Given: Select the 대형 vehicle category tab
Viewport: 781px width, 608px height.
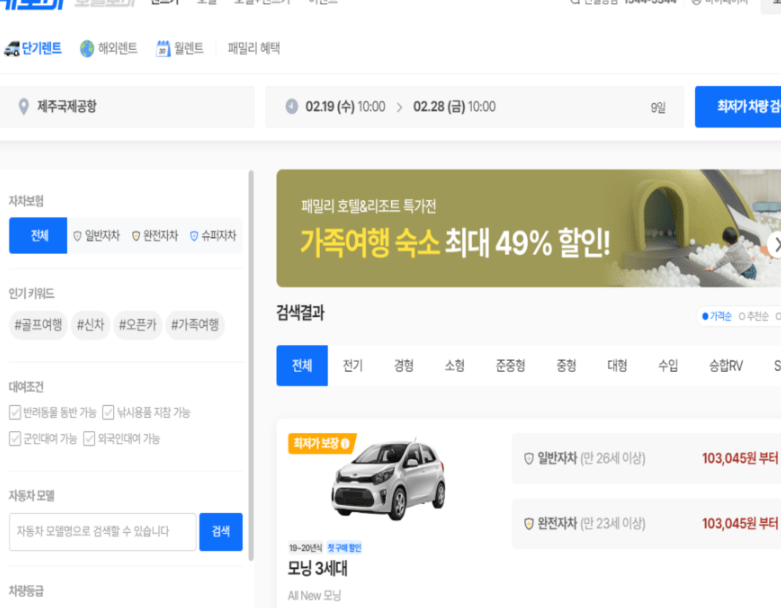Looking at the screenshot, I should [617, 366].
